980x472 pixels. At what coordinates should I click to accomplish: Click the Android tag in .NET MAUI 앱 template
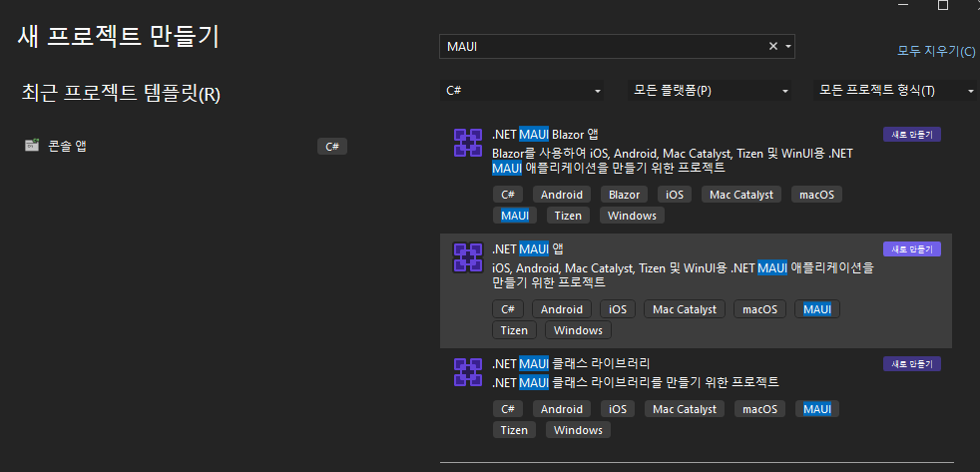tap(561, 308)
